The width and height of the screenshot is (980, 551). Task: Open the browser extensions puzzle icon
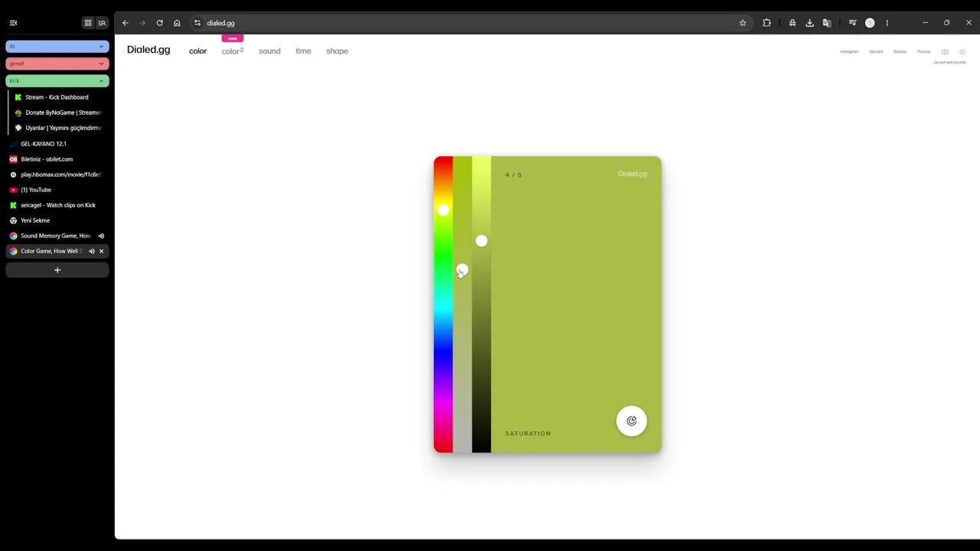766,23
